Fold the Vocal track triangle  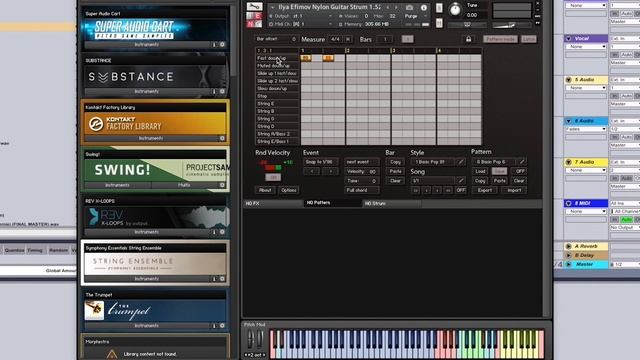point(569,38)
